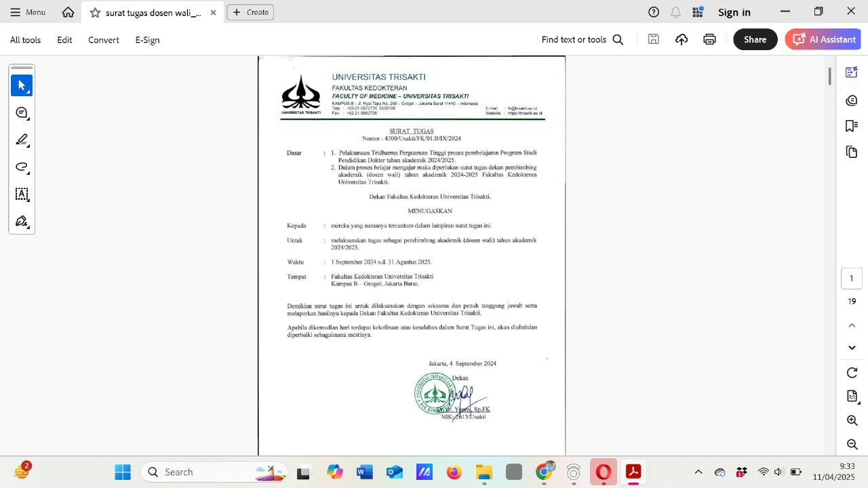Image resolution: width=868 pixels, height=488 pixels.
Task: Click the current page number box
Action: (852, 279)
